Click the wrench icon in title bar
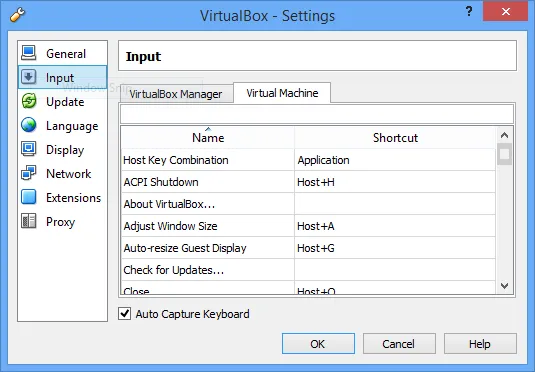Screen dimensions: 535x372 click(x=17, y=15)
